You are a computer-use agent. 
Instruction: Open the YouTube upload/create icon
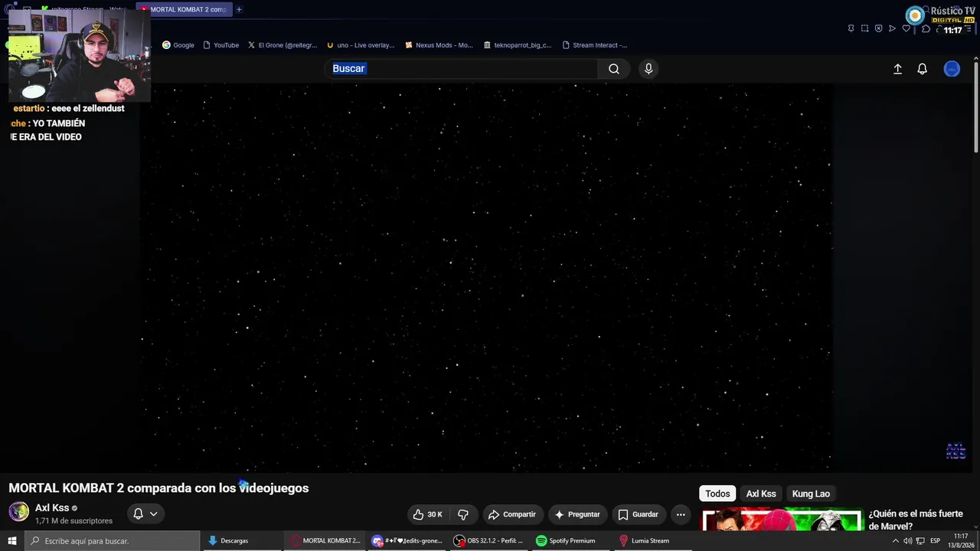[897, 69]
